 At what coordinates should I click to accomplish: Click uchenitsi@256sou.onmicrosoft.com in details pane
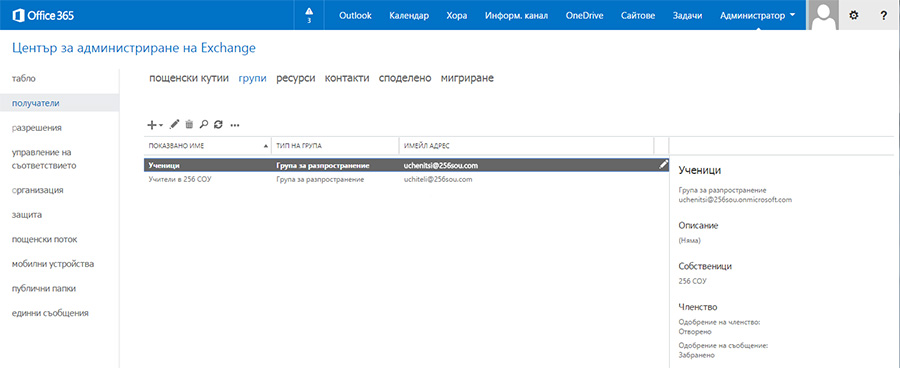[735, 200]
